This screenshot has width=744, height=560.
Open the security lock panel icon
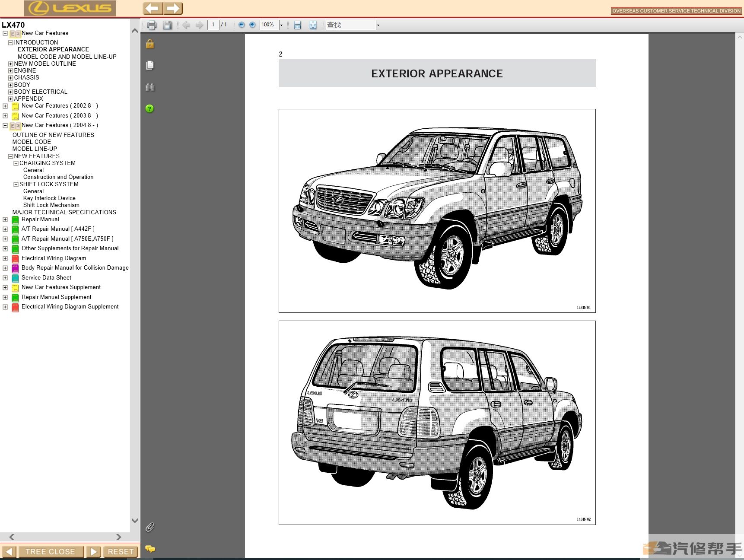150,44
